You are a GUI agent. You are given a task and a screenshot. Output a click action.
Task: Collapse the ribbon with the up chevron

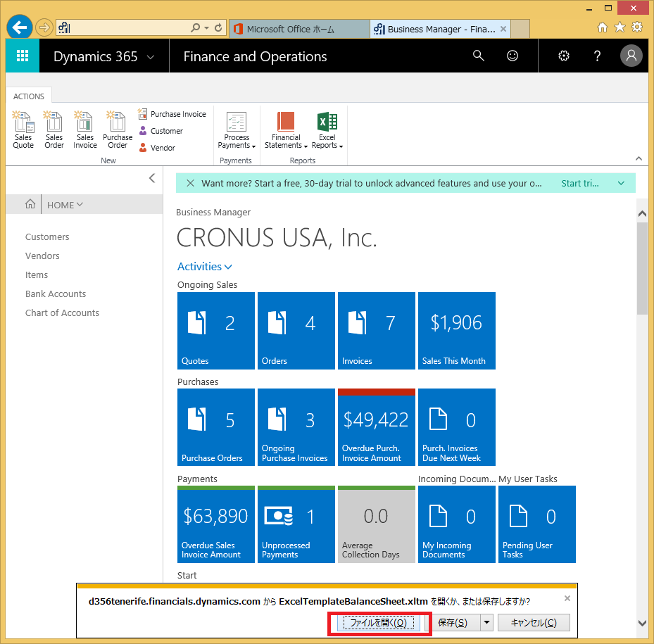coord(639,158)
